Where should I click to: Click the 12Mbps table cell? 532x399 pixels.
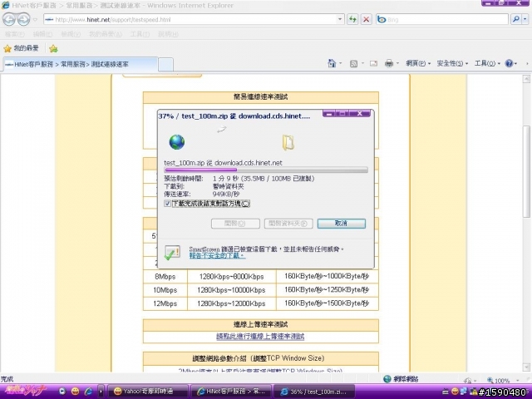coord(165,303)
